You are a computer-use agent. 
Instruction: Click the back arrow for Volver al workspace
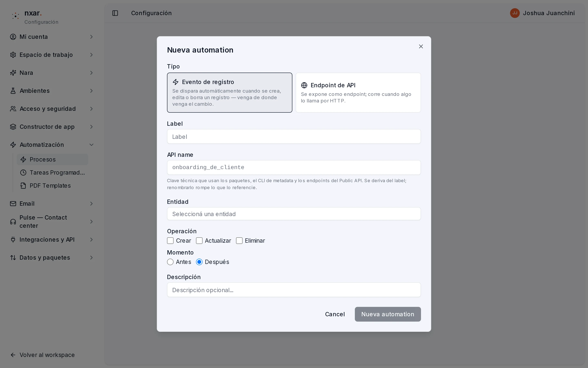13,355
